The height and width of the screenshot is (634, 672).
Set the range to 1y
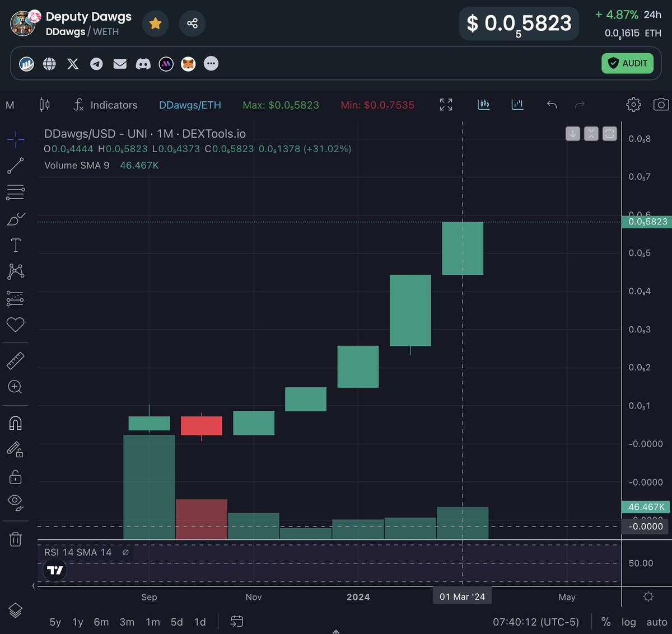[78, 622]
